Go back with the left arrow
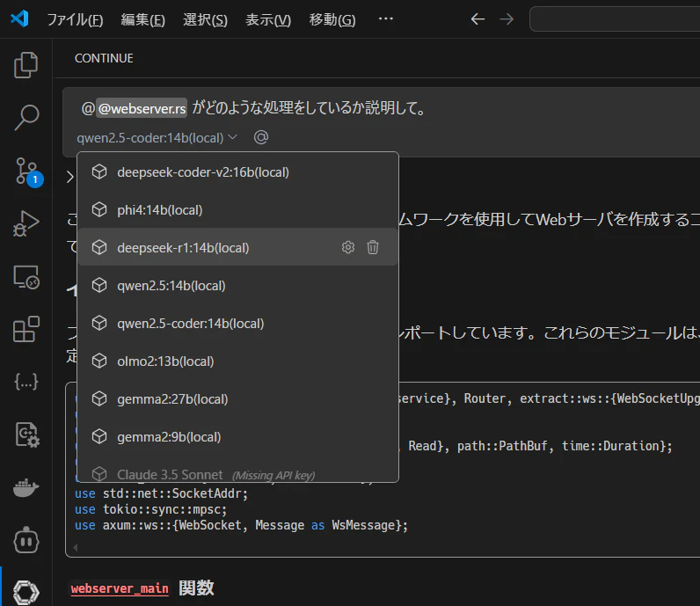 point(478,19)
